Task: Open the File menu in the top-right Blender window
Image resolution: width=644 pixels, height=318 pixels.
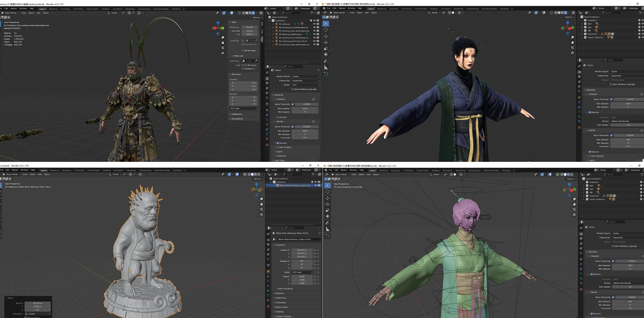Action: tap(328, 9)
